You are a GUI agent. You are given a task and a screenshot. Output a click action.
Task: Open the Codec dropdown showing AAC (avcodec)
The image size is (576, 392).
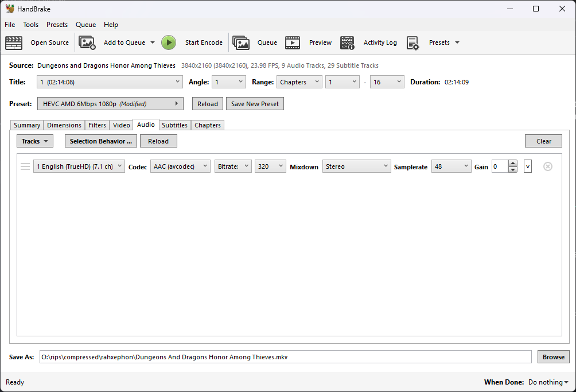pos(181,166)
